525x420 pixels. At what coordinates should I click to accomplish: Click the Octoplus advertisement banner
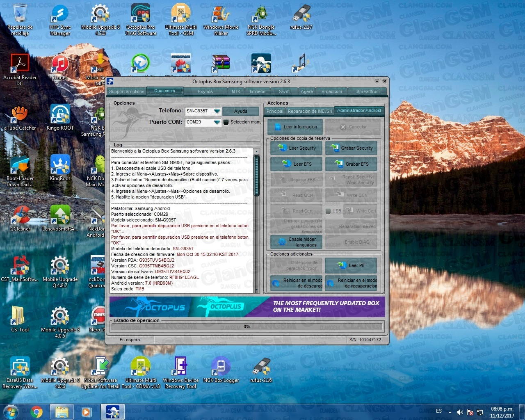pos(247,307)
